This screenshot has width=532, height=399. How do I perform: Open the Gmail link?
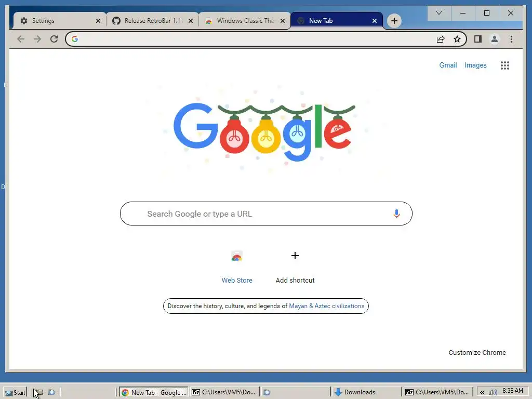coord(448,65)
